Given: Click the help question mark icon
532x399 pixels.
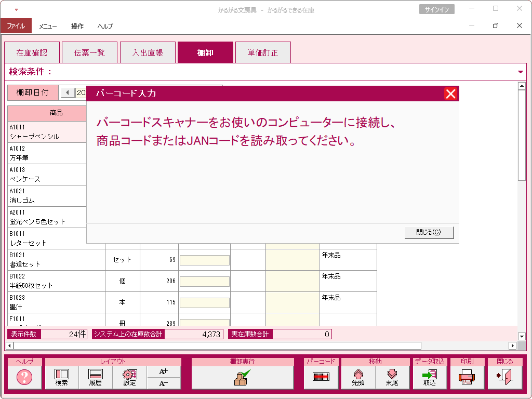Looking at the screenshot, I should 24,377.
